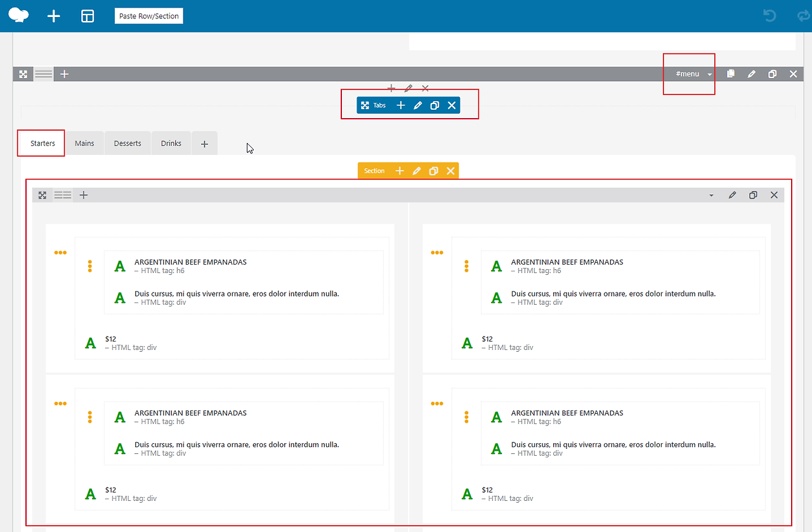The width and height of the screenshot is (812, 532).
Task: Add a new tab after Drinks
Action: point(204,144)
